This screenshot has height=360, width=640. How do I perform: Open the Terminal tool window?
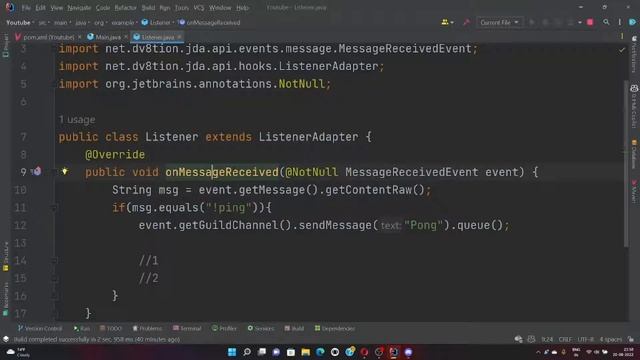(x=187, y=329)
